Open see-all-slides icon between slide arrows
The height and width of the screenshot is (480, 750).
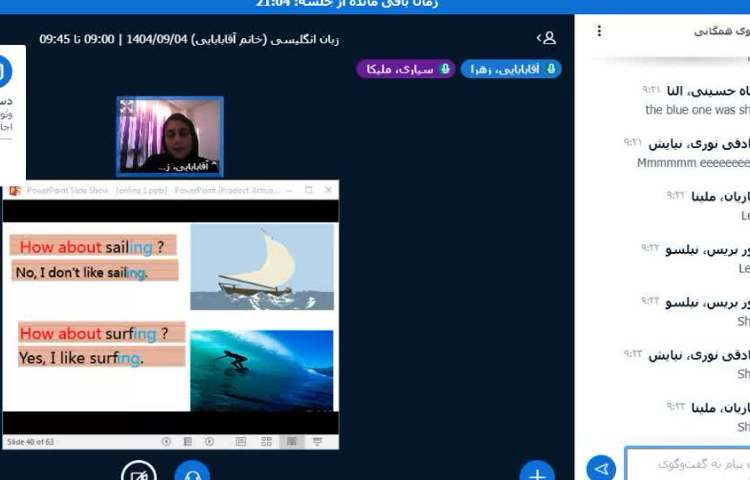click(x=188, y=442)
